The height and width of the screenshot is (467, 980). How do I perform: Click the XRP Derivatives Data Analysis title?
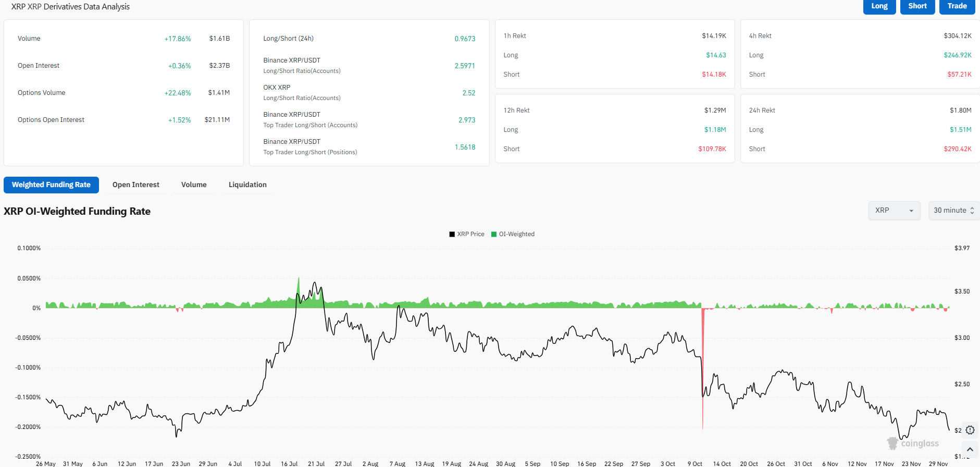70,7
